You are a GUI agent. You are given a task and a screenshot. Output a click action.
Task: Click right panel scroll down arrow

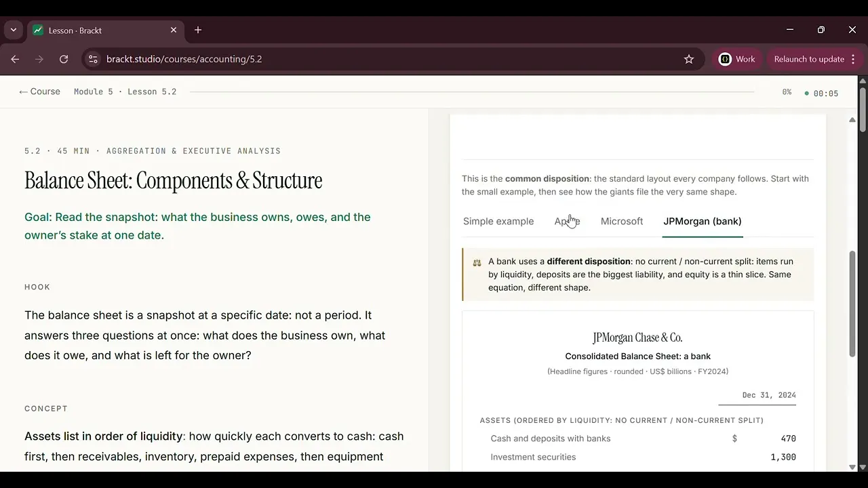[x=852, y=467]
